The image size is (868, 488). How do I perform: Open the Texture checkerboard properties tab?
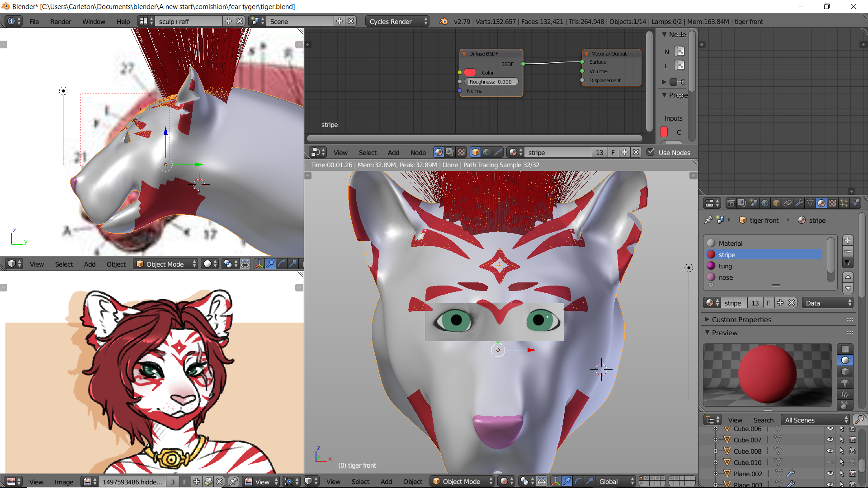click(x=833, y=203)
